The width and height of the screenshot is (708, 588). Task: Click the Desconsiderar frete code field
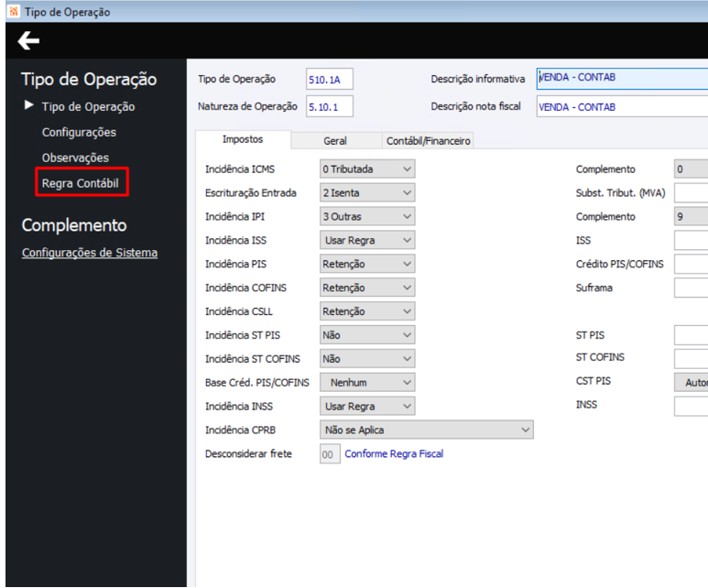pyautogui.click(x=330, y=454)
